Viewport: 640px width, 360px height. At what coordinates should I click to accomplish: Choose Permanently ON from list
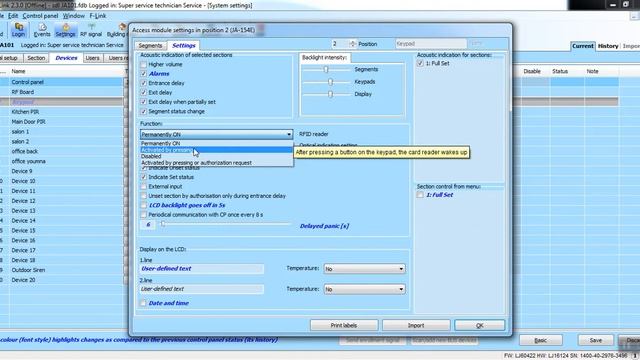216,143
